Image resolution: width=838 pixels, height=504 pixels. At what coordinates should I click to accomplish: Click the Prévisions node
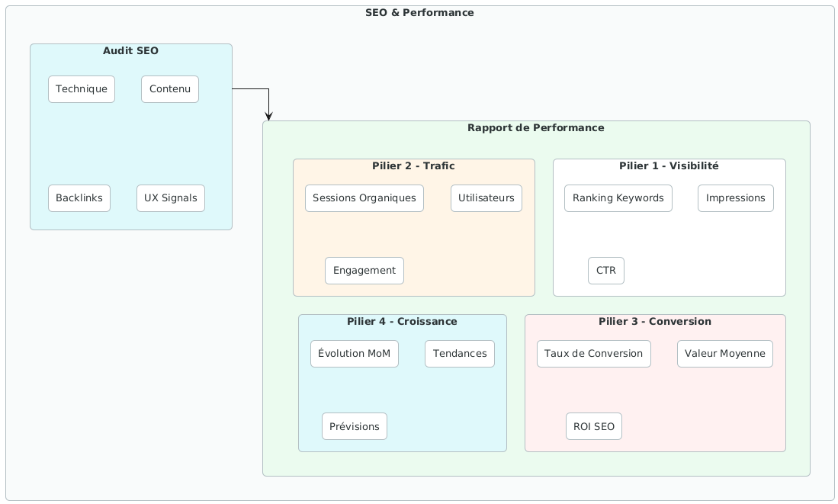click(355, 426)
